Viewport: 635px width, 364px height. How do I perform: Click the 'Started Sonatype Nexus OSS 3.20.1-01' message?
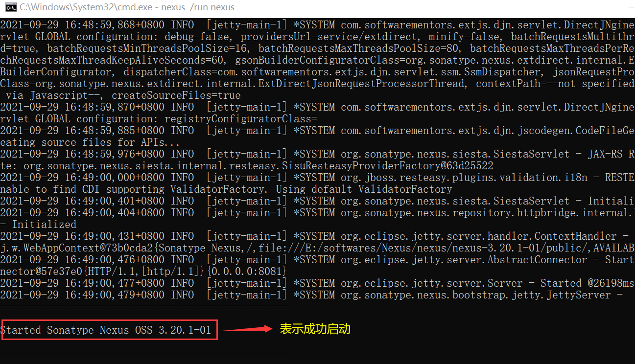click(x=106, y=330)
